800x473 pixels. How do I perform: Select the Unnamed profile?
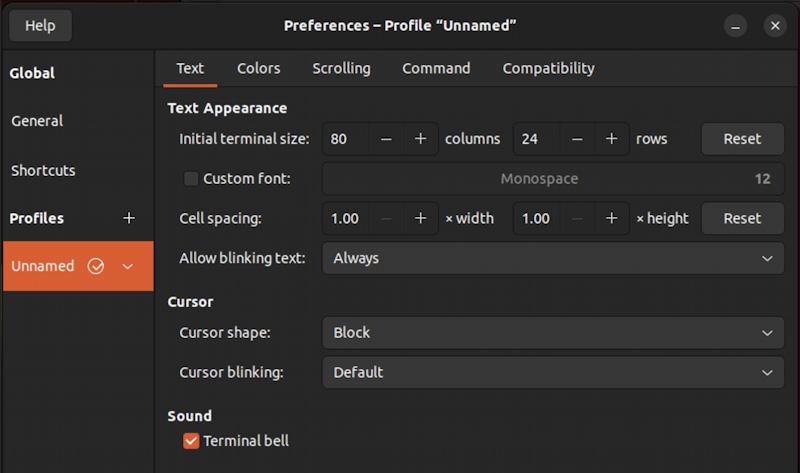[78, 266]
